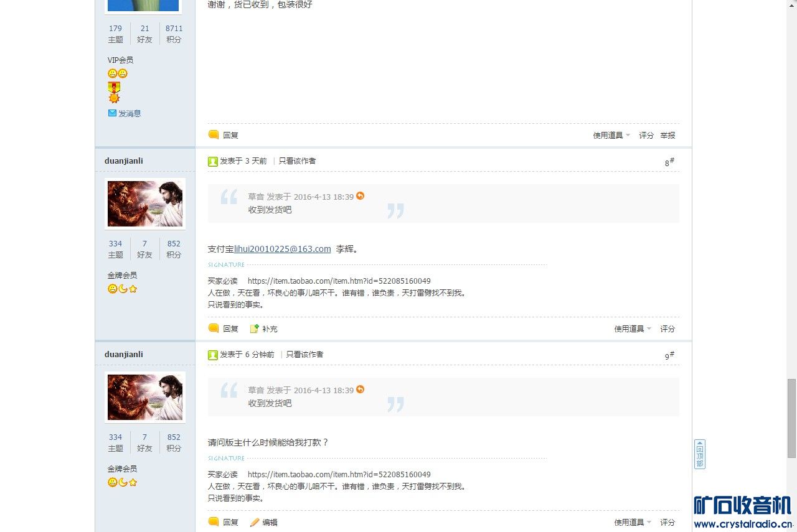Click the duanjianli avatar in post 9

coord(145,397)
